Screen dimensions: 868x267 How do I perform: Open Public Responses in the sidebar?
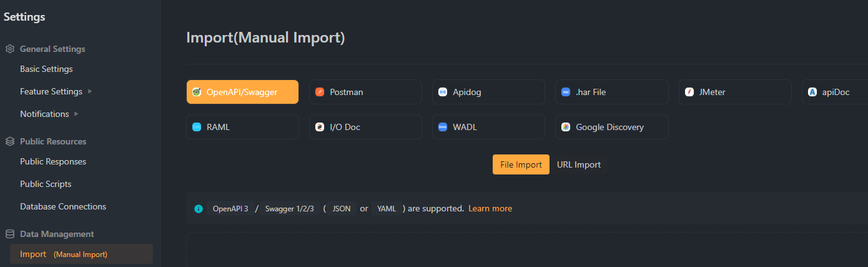pos(53,161)
